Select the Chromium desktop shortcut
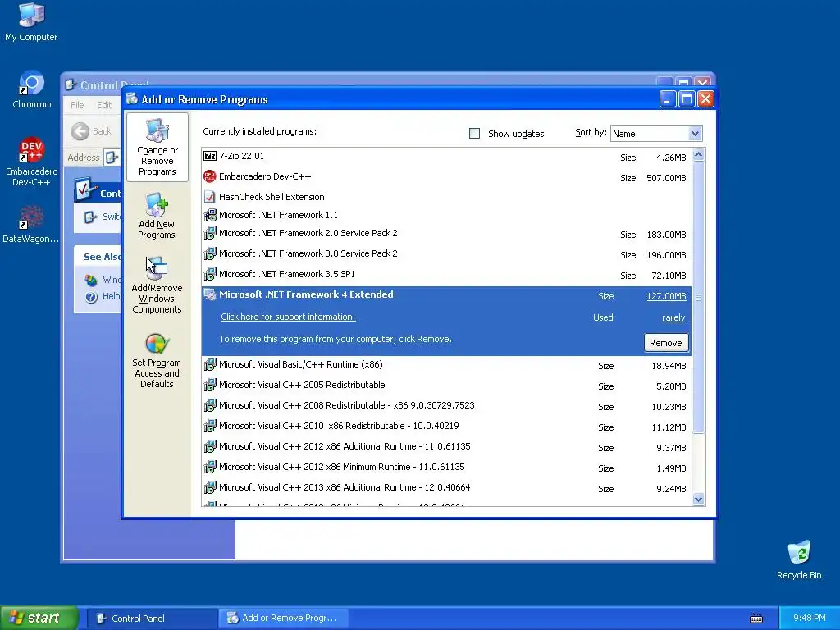This screenshot has width=840, height=630. 32,90
